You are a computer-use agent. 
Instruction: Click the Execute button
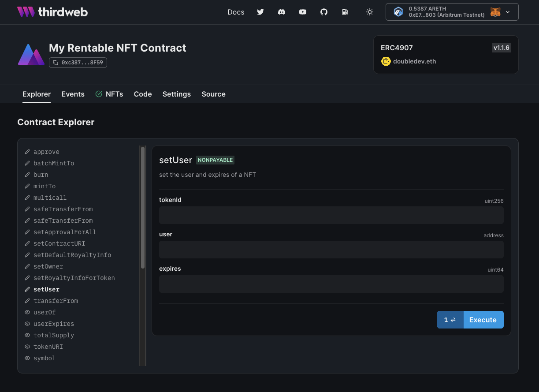click(483, 320)
